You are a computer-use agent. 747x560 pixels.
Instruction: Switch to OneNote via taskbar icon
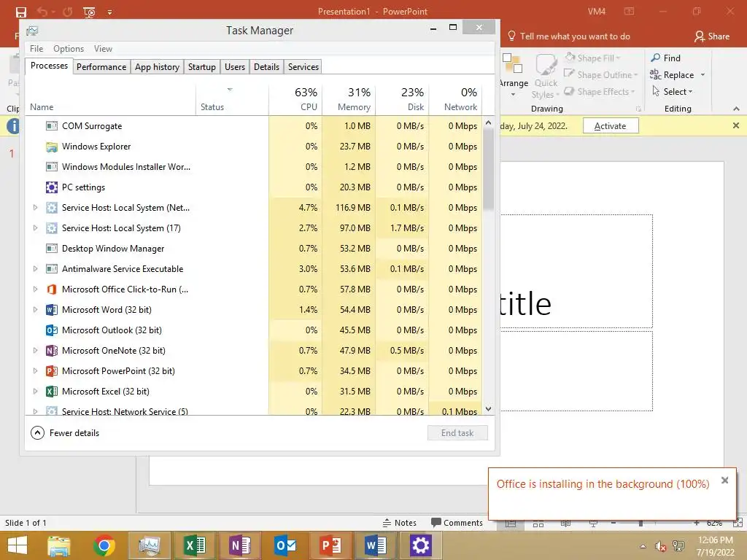coord(239,545)
